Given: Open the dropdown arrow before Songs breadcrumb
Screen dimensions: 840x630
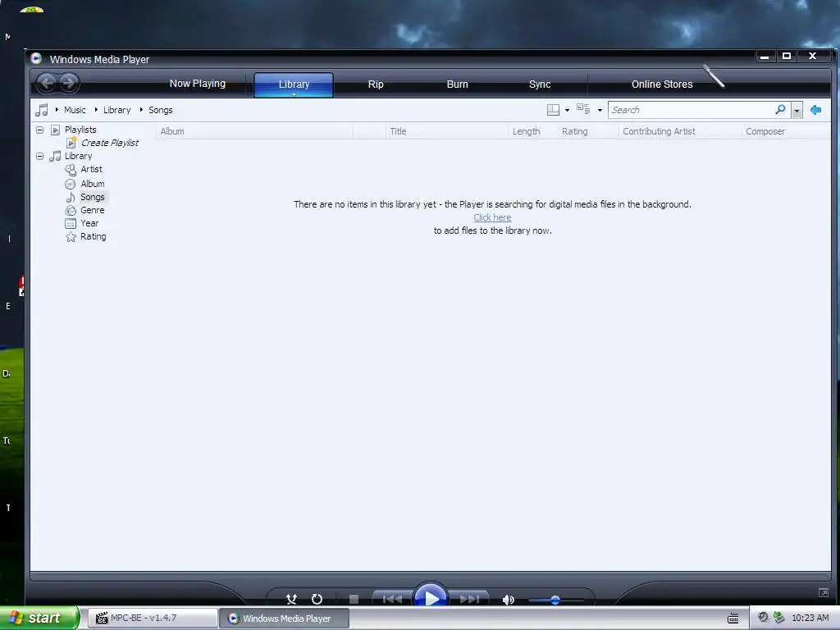Looking at the screenshot, I should (141, 110).
